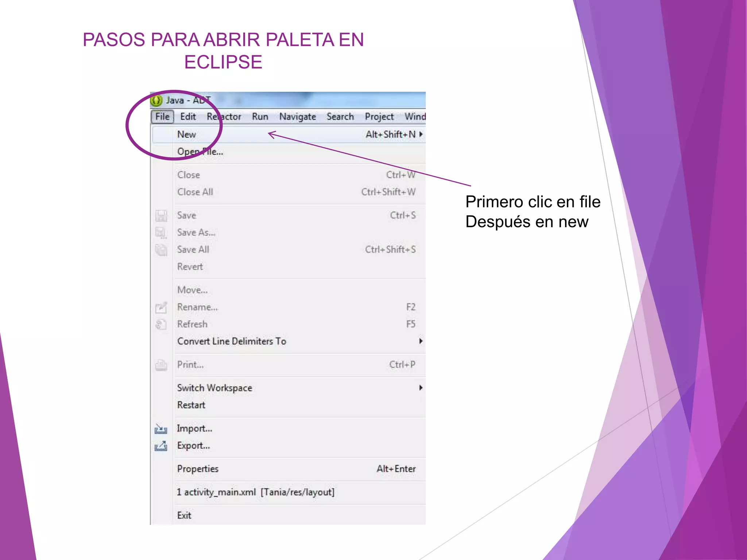Viewport: 747px width, 560px height.
Task: Open the Refactor menu
Action: click(224, 117)
